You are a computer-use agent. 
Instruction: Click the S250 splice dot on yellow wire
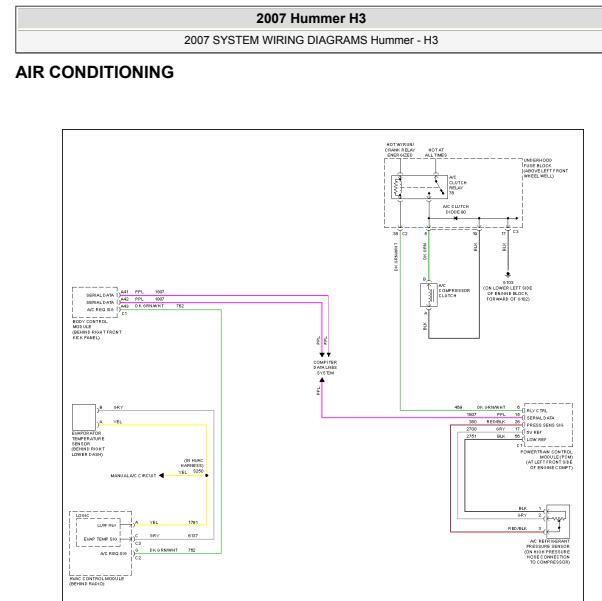coord(207,475)
